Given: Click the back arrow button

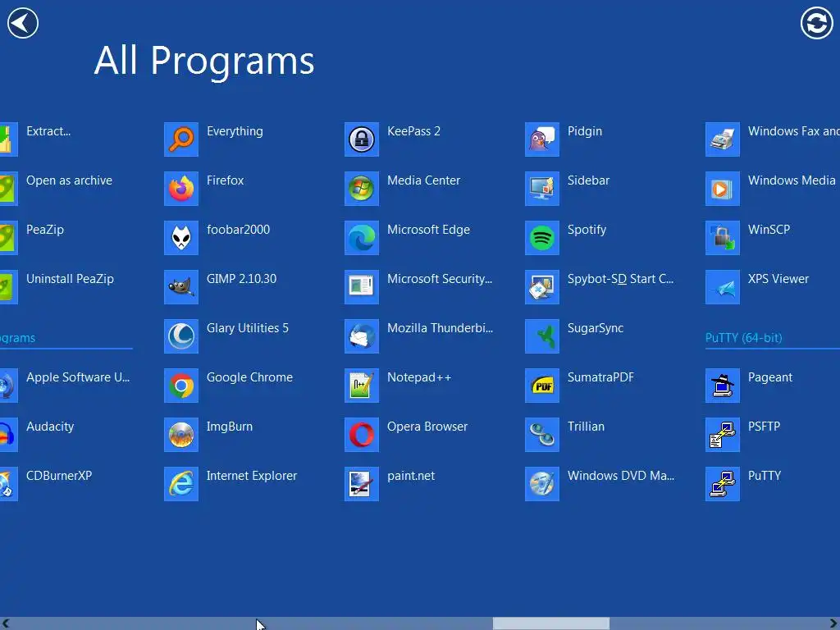Looking at the screenshot, I should click(22, 23).
